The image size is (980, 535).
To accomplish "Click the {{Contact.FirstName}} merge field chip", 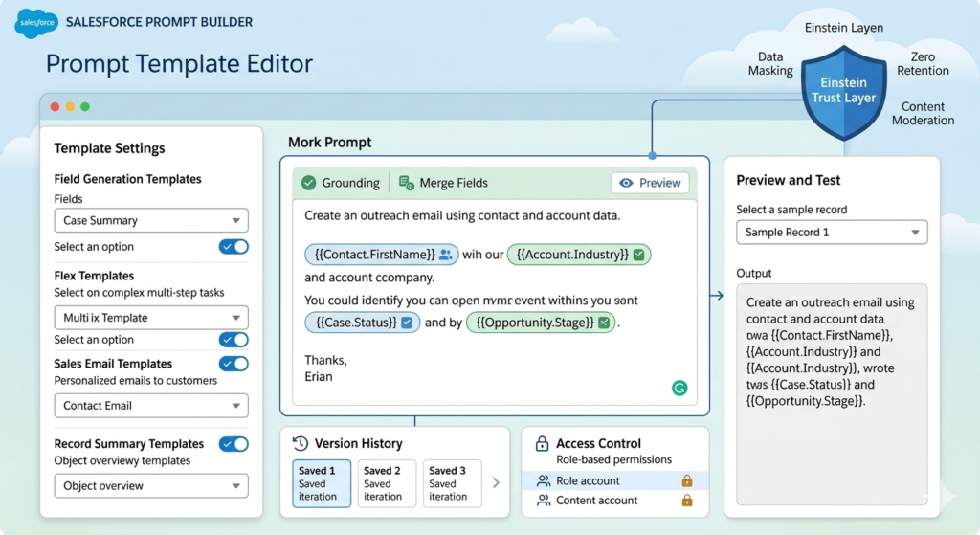I will [381, 255].
